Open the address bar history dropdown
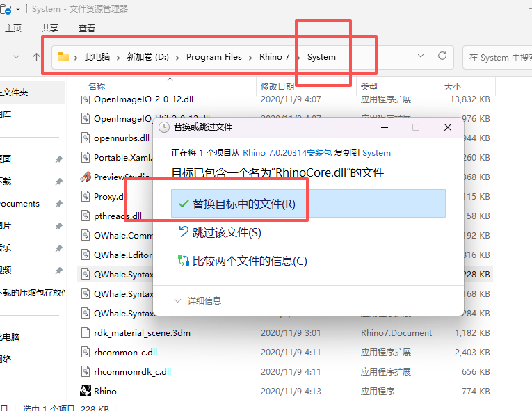532x411 pixels. tap(421, 56)
